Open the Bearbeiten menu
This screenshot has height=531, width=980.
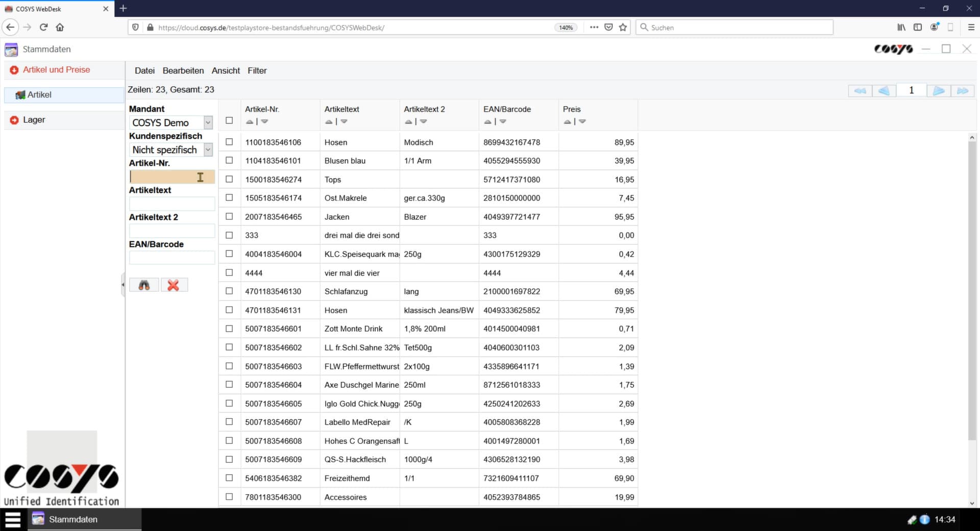point(183,71)
